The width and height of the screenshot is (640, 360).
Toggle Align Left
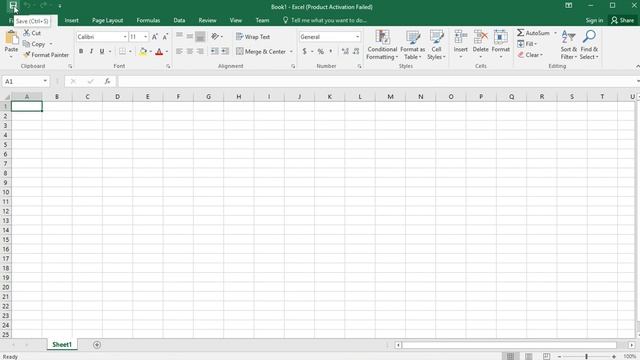pos(179,51)
